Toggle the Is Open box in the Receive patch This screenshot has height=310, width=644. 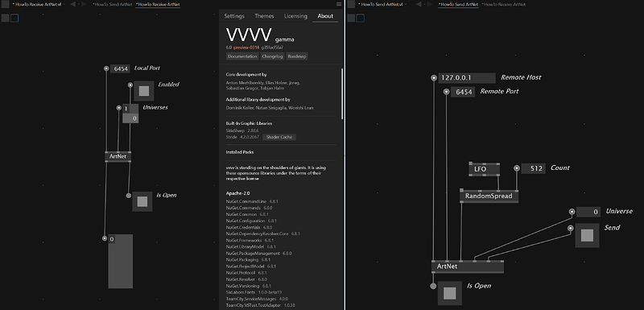(142, 201)
